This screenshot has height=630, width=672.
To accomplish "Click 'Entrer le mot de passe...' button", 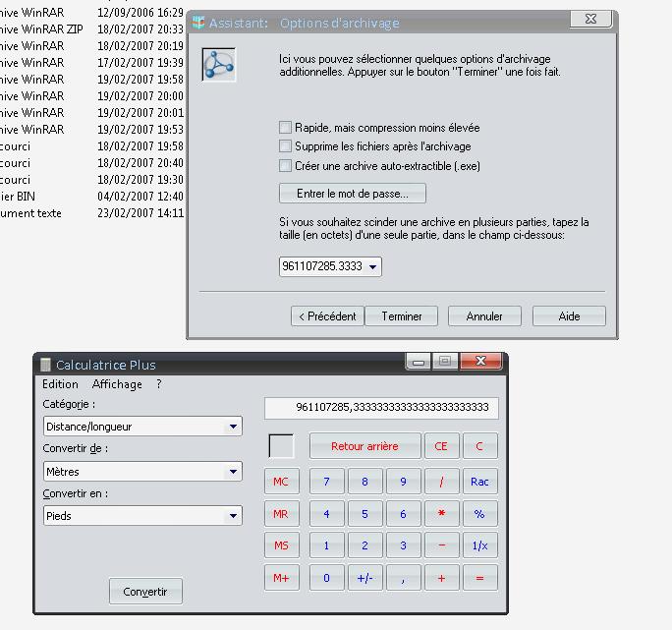I will tap(353, 194).
